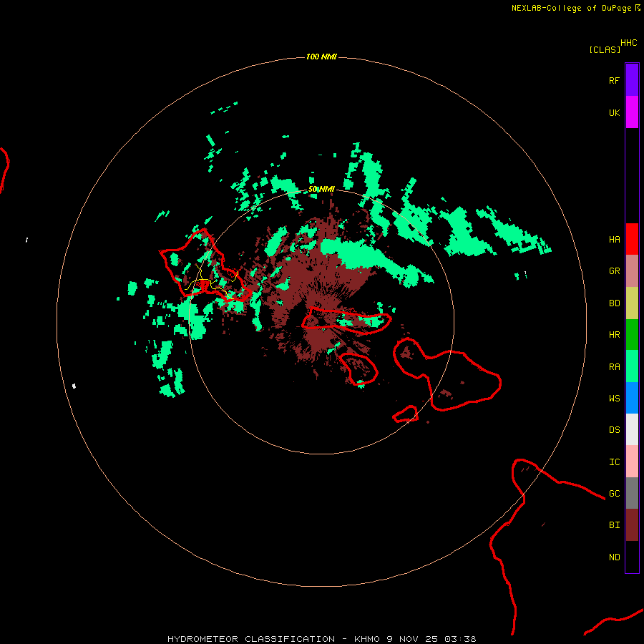The image size is (644, 644).
Task: Click the RA legend label
Action: (x=614, y=367)
